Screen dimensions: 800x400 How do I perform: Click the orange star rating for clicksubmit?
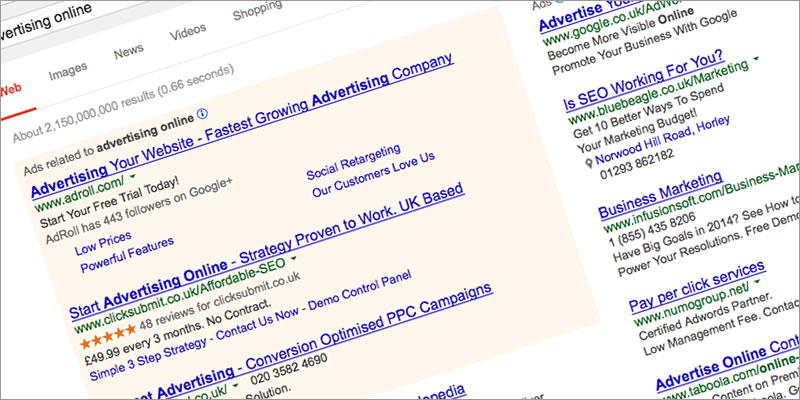[108, 337]
